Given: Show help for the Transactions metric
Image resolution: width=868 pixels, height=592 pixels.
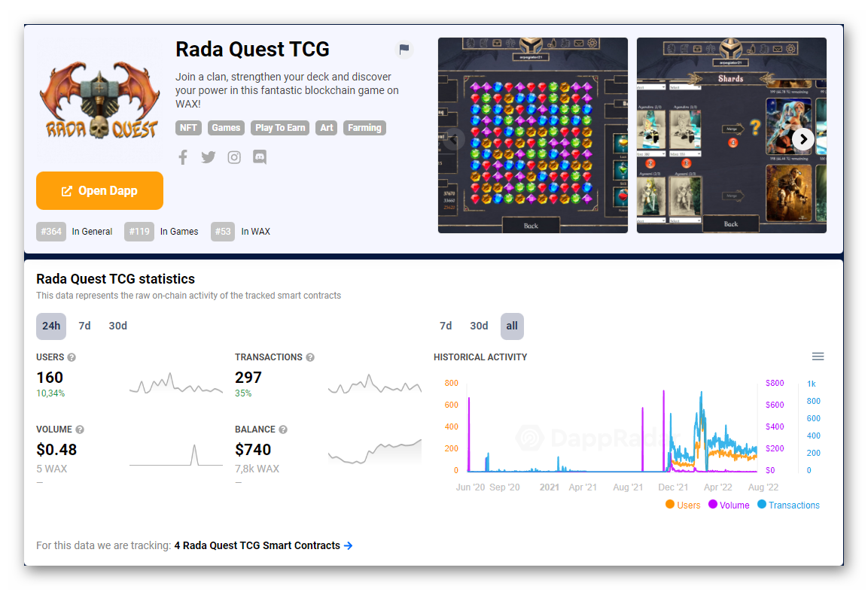Looking at the screenshot, I should (x=310, y=357).
